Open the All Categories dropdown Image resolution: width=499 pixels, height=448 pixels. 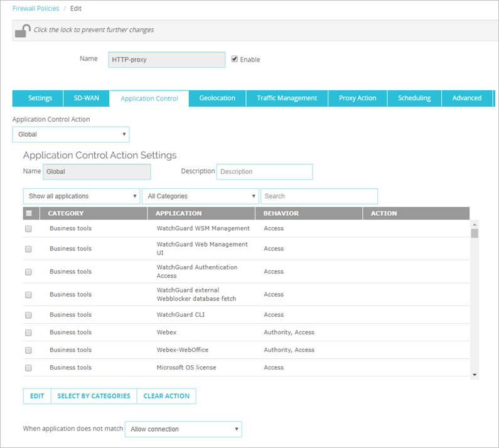(200, 196)
